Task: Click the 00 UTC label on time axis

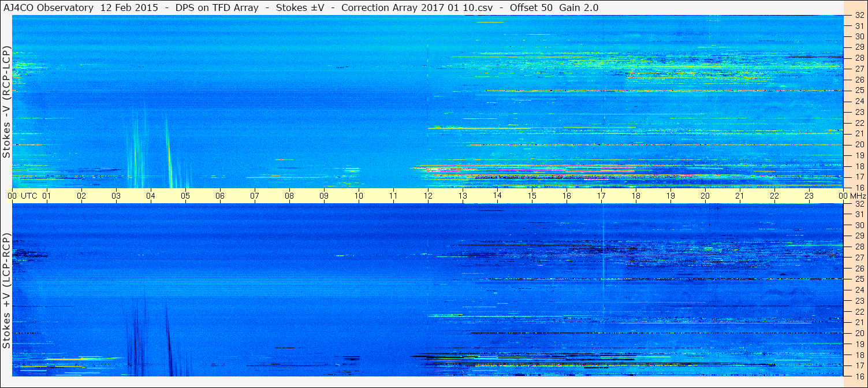Action: [23, 196]
